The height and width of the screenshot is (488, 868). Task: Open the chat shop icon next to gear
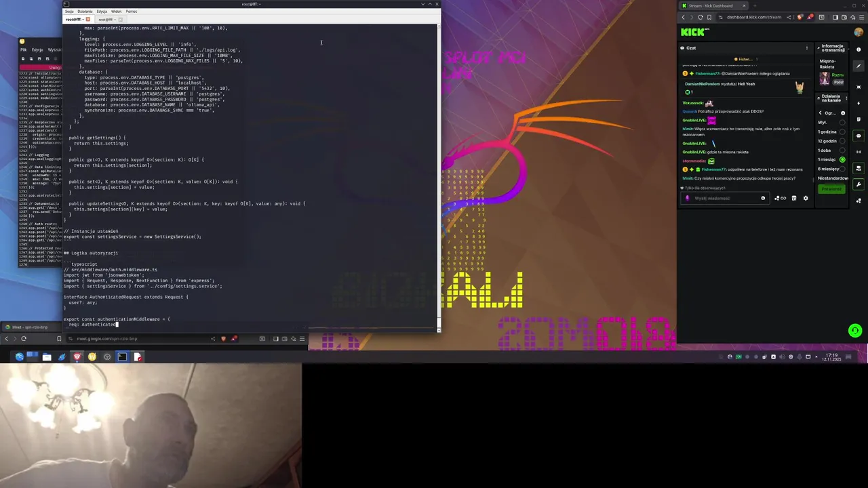tap(794, 198)
